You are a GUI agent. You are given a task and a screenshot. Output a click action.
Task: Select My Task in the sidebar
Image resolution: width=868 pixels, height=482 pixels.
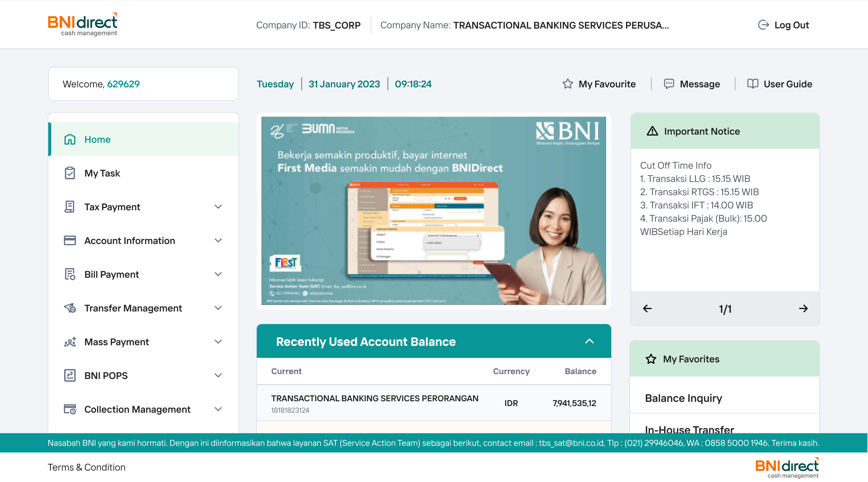(102, 173)
